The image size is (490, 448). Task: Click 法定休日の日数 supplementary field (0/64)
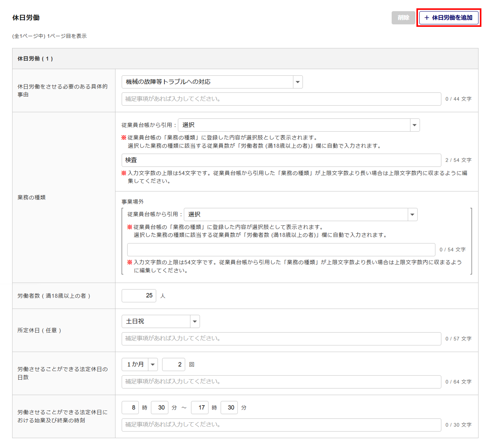tap(281, 382)
